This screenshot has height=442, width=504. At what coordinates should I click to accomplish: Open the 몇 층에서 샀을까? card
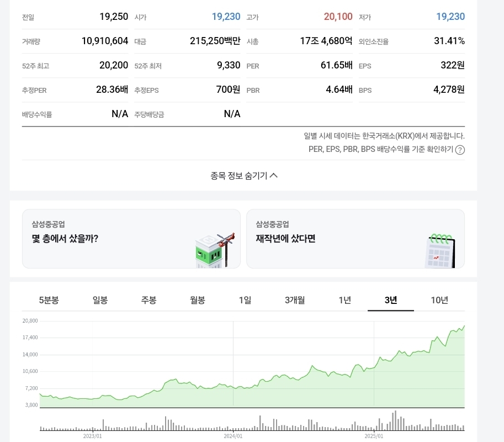pos(131,239)
